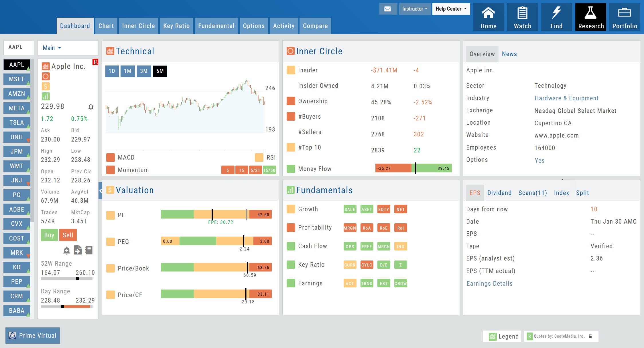Click the export document arrow icon
The image size is (644, 348).
(78, 250)
